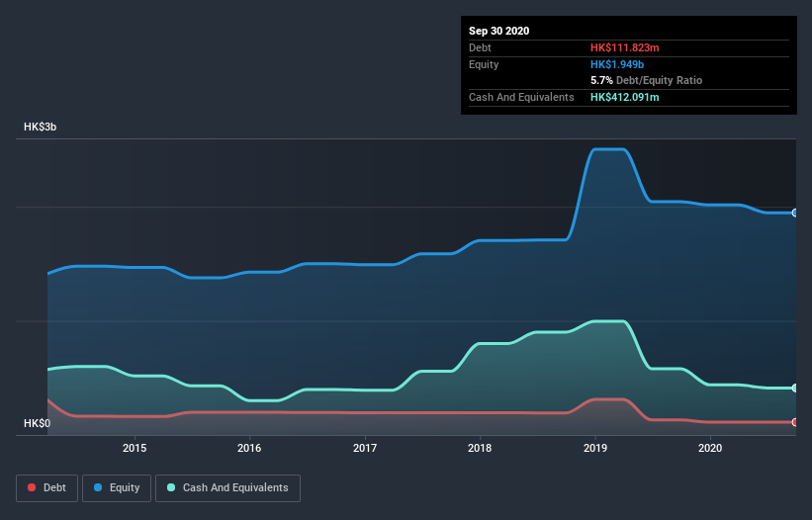Click the teal Cash And Equivalents legend dot
812x520 pixels.
pos(171,487)
